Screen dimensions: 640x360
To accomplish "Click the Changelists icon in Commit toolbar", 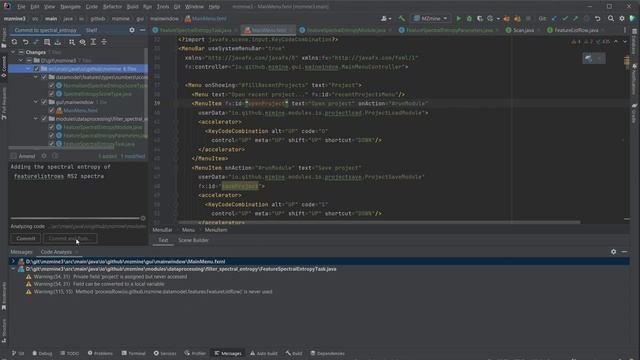I will click(x=47, y=42).
